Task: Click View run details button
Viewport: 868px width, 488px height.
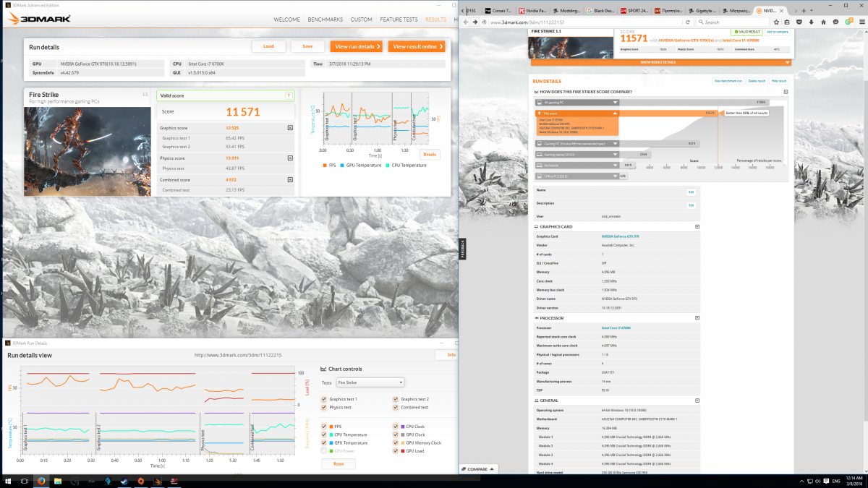Action: [357, 46]
